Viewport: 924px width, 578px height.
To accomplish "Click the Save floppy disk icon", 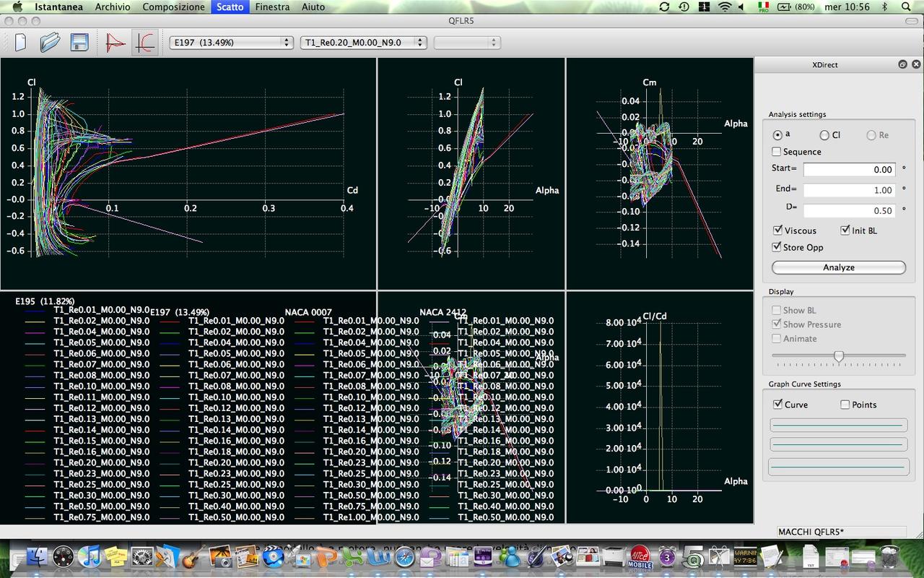I will pyautogui.click(x=79, y=43).
